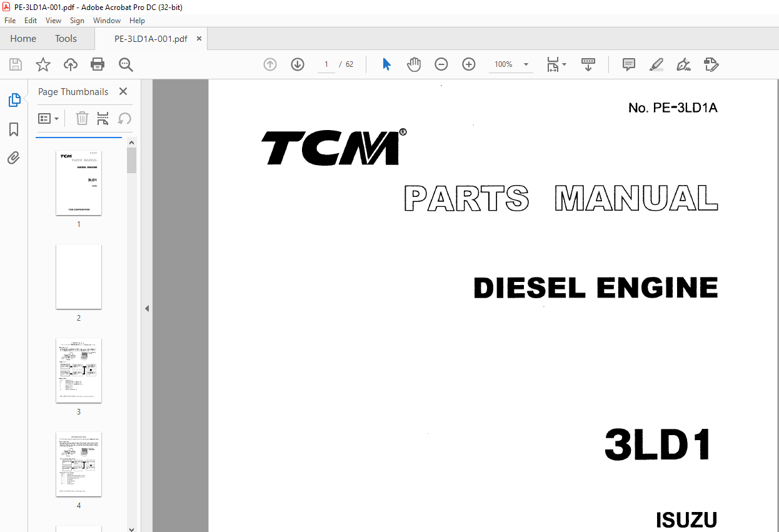Click the 100% zoom value field

pyautogui.click(x=503, y=64)
